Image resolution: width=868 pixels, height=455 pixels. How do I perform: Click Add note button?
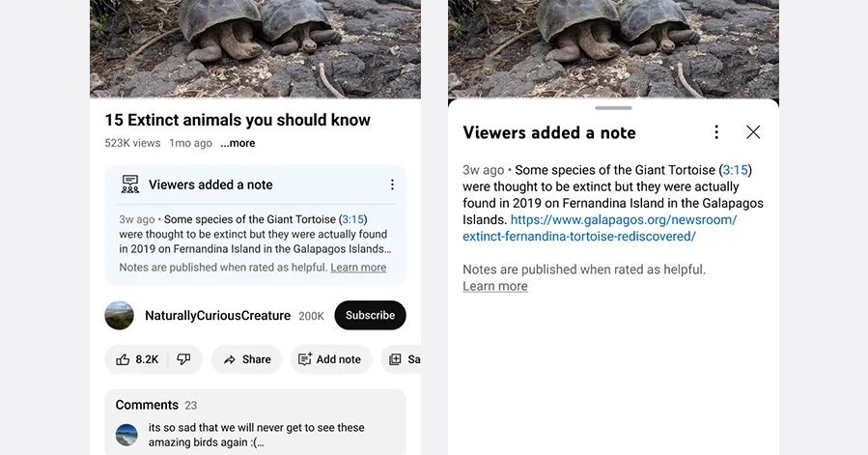[x=330, y=359]
